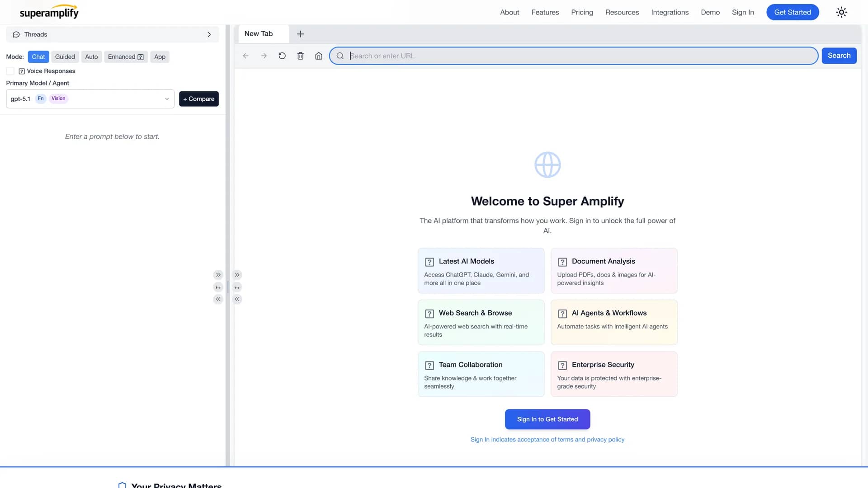Viewport: 868px width, 488px height.
Task: Select the New Tab browser tab
Action: [x=263, y=34]
